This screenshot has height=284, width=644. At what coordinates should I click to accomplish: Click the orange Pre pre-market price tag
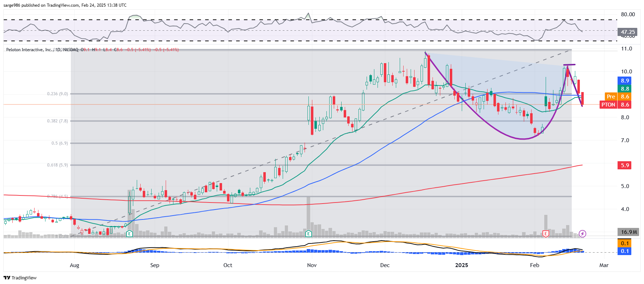coord(611,97)
